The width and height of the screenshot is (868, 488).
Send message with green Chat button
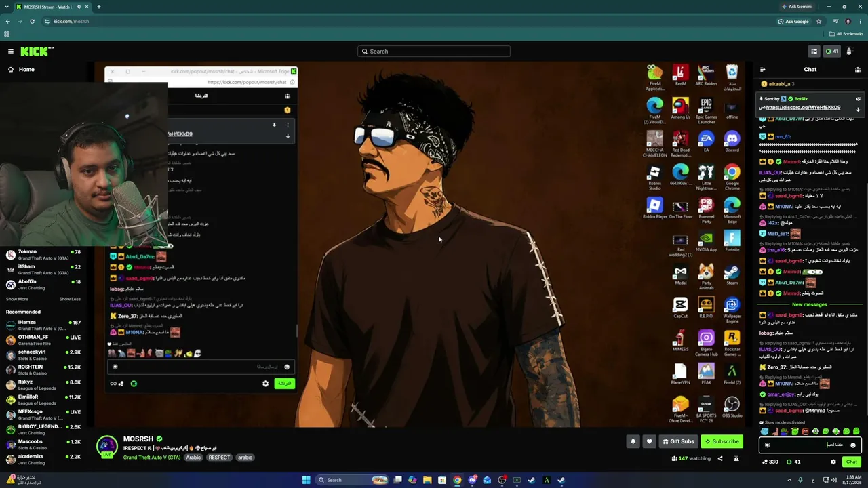click(852, 462)
